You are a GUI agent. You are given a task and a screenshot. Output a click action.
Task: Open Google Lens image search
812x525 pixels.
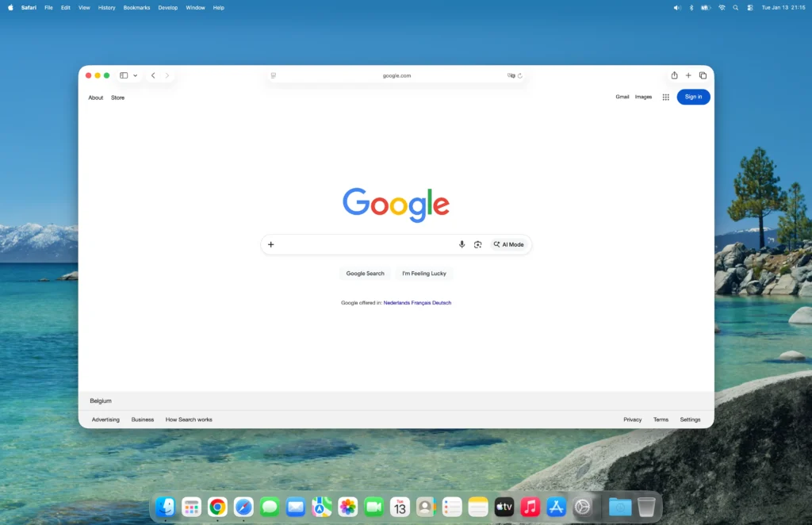(x=478, y=244)
